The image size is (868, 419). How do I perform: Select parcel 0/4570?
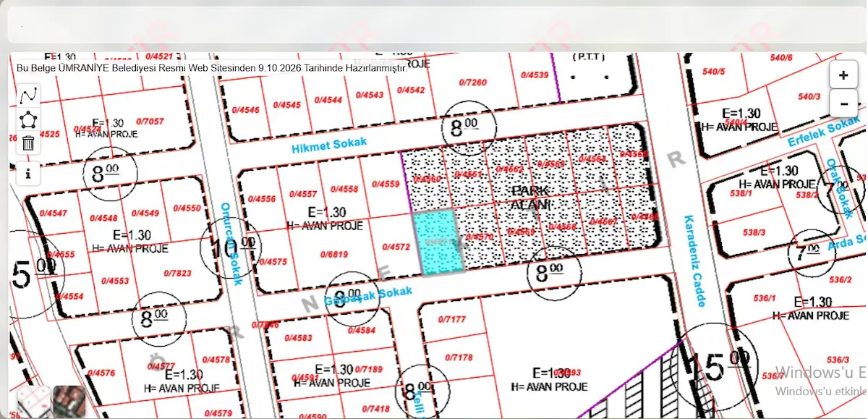pos(479,237)
